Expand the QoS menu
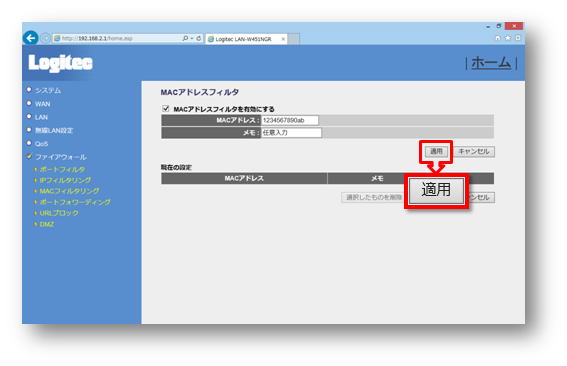This screenshot has height=366, width=567. [41, 144]
